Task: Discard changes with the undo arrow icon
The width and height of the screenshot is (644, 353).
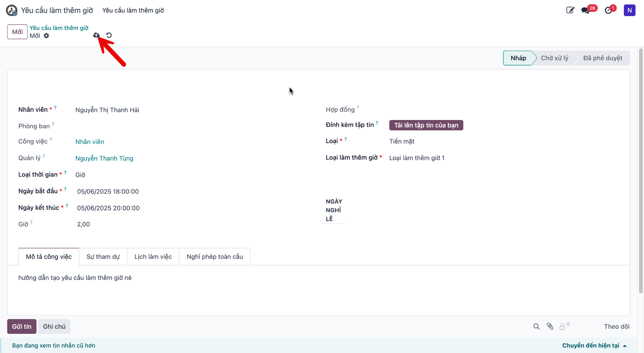Action: [109, 35]
